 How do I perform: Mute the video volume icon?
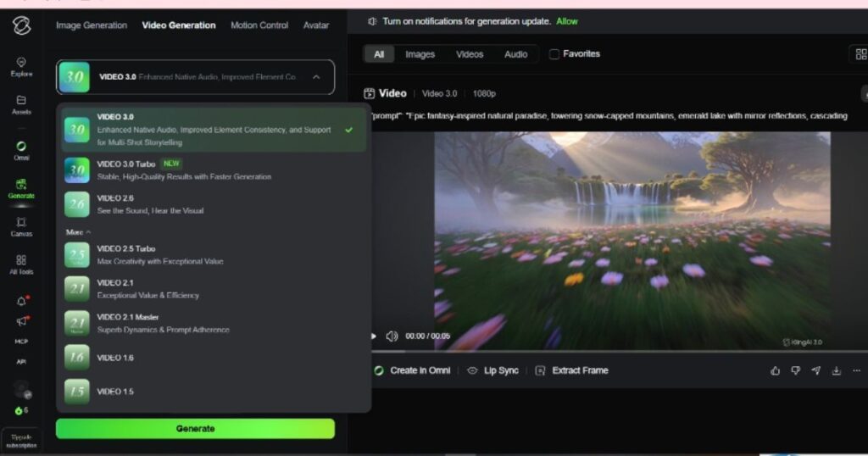392,336
